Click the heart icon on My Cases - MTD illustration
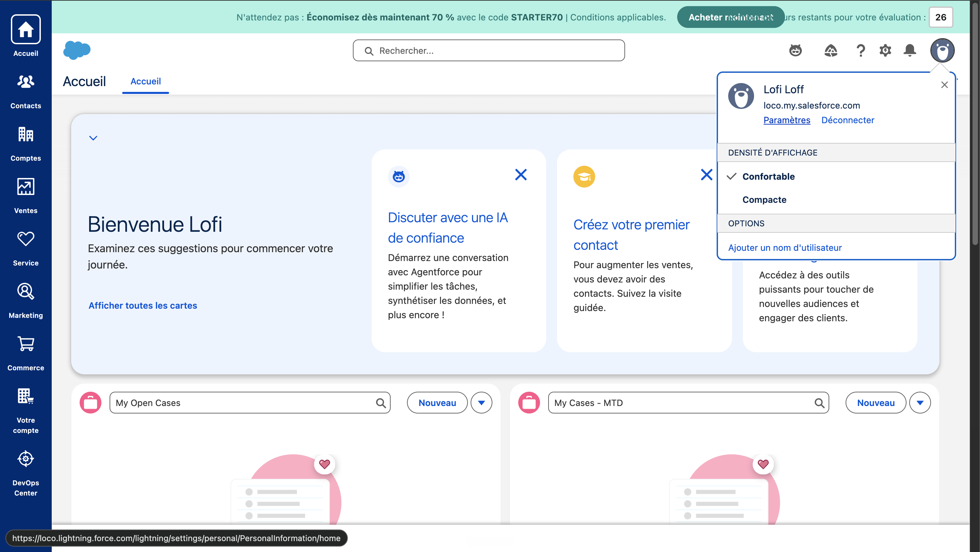Viewport: 980px width, 552px height. point(763,464)
